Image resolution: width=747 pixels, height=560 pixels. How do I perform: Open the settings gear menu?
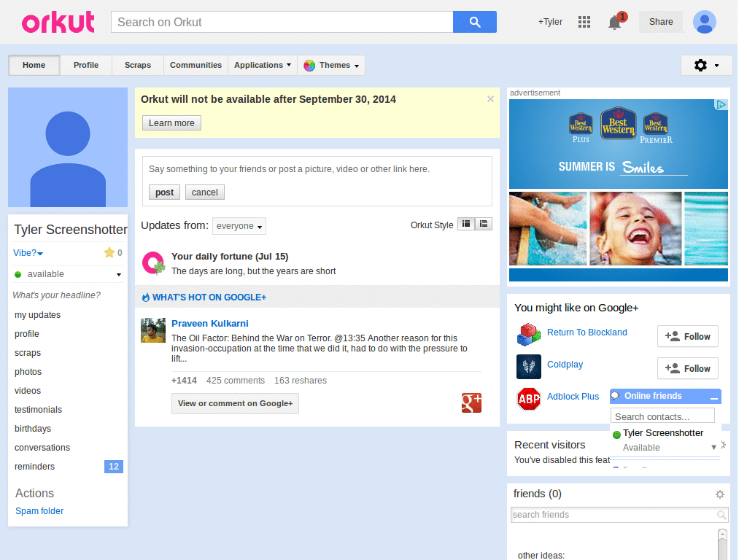coord(706,65)
